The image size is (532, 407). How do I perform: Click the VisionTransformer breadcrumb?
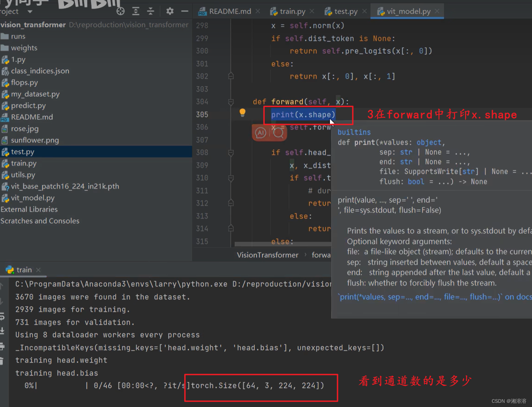(267, 255)
